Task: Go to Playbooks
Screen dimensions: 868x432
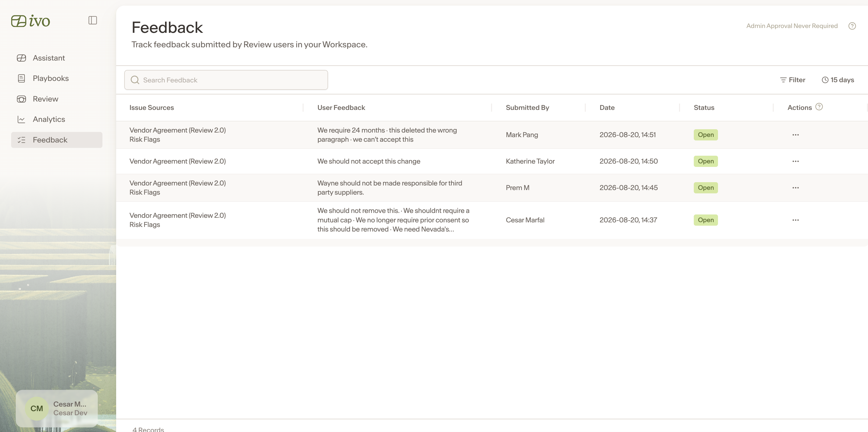Action: [x=57, y=78]
